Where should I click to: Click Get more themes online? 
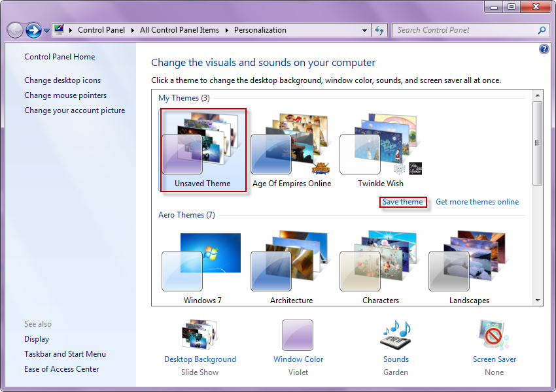pos(477,202)
